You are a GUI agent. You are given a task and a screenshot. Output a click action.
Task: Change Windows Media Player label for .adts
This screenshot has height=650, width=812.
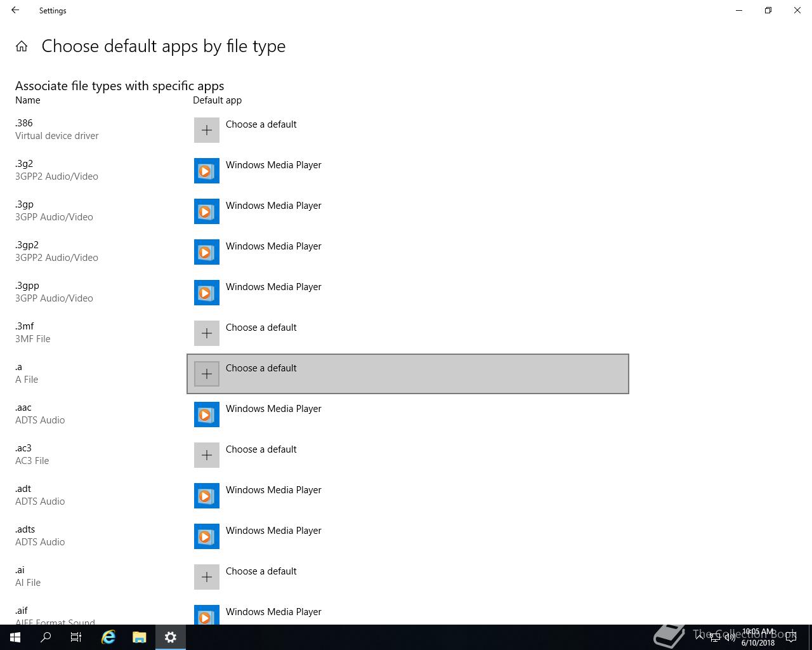point(273,531)
